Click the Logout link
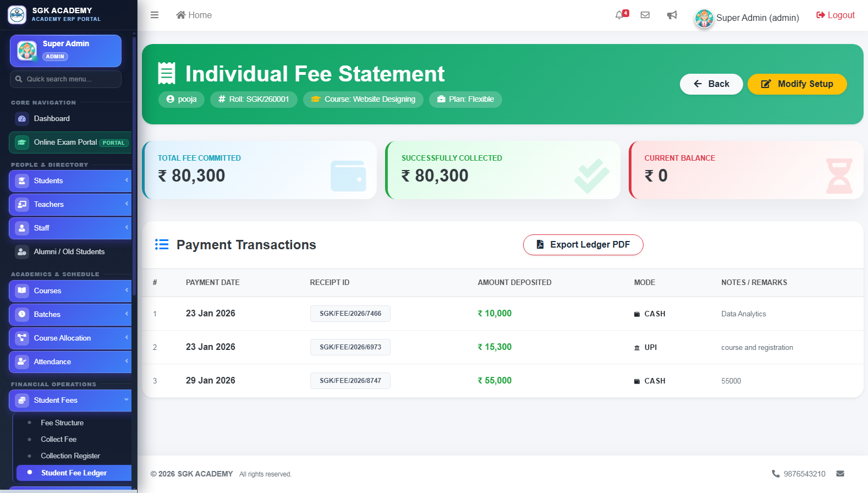868x493 pixels. point(835,15)
